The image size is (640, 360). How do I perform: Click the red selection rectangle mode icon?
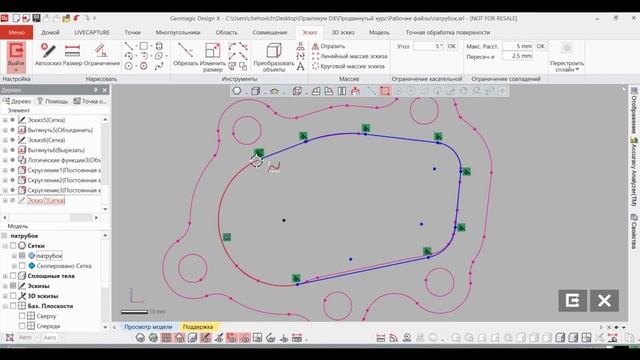coord(384,91)
